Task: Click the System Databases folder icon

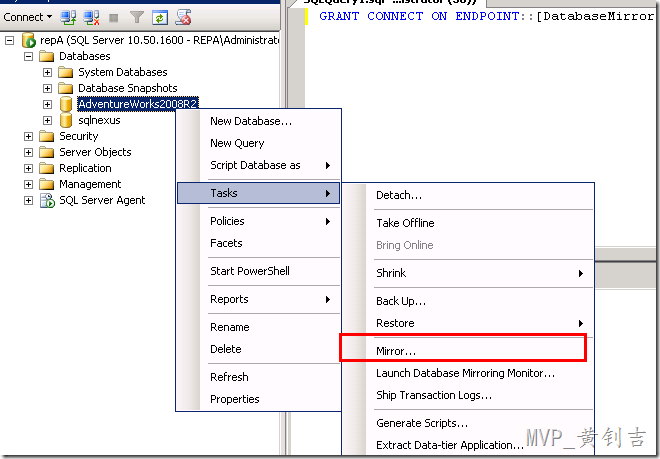Action: click(66, 72)
